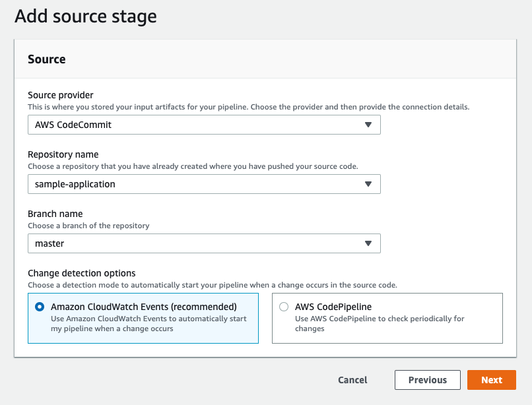Click the CloudWatch Events option description text
532x405 pixels.
click(149, 323)
